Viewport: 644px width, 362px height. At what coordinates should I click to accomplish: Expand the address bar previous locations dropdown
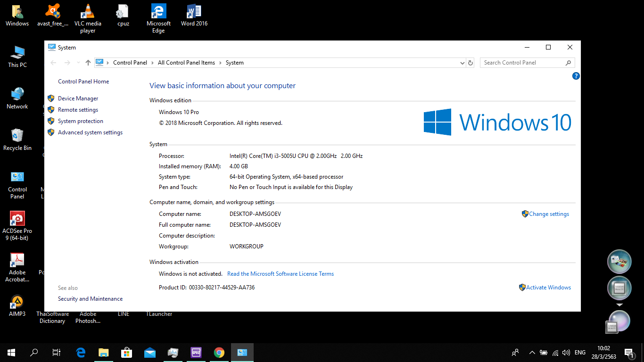coord(462,63)
